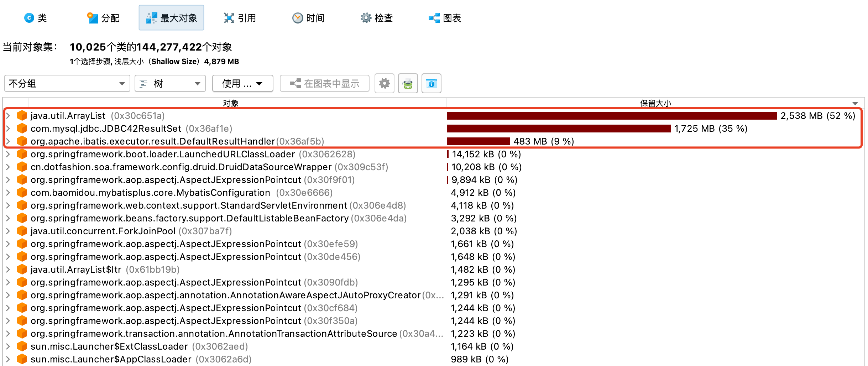This screenshot has width=868, height=366.
Task: Click object icon of java.util.ArrayList$Itr row
Action: 22,269
